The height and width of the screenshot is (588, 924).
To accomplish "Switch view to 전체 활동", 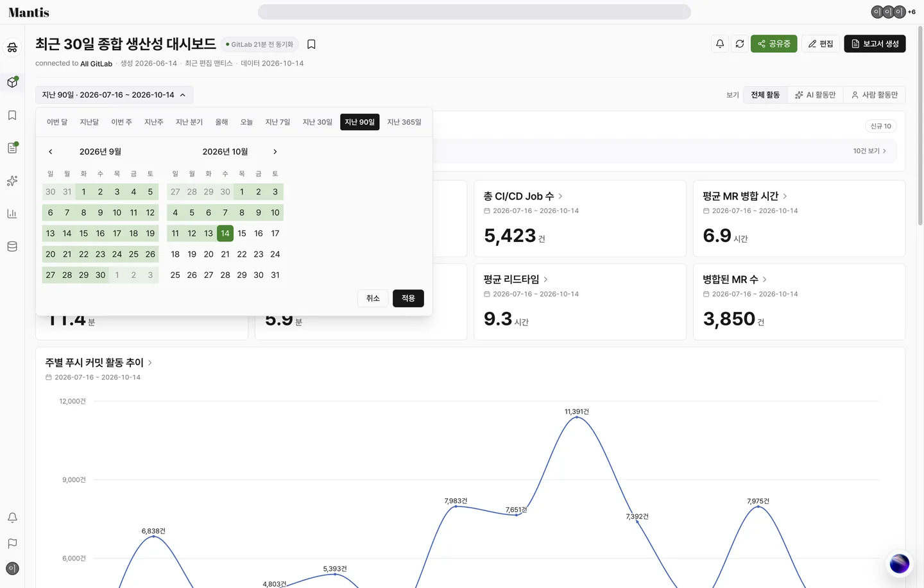I will tap(766, 95).
